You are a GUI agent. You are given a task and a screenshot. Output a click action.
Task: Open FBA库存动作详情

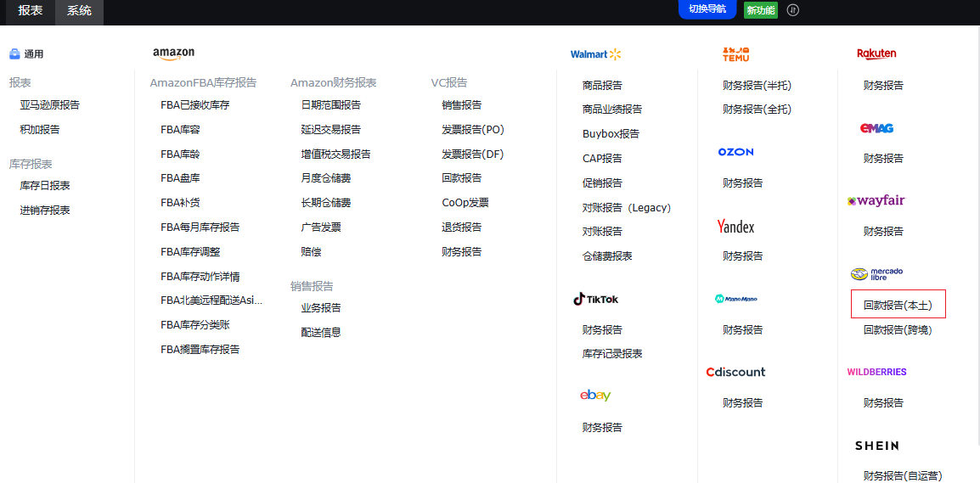tap(200, 276)
